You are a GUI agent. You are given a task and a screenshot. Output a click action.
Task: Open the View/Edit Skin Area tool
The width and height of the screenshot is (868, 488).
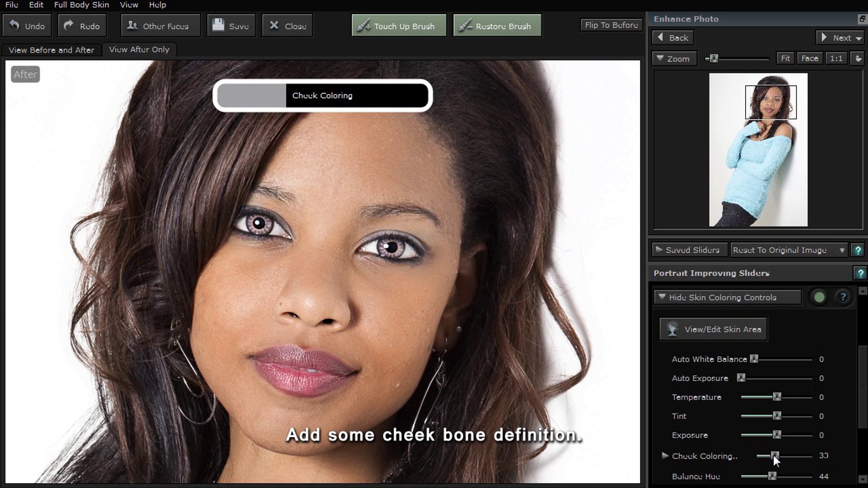point(713,329)
